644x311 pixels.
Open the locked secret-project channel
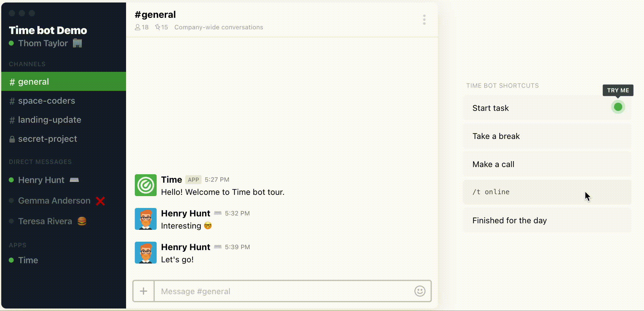coord(64,139)
